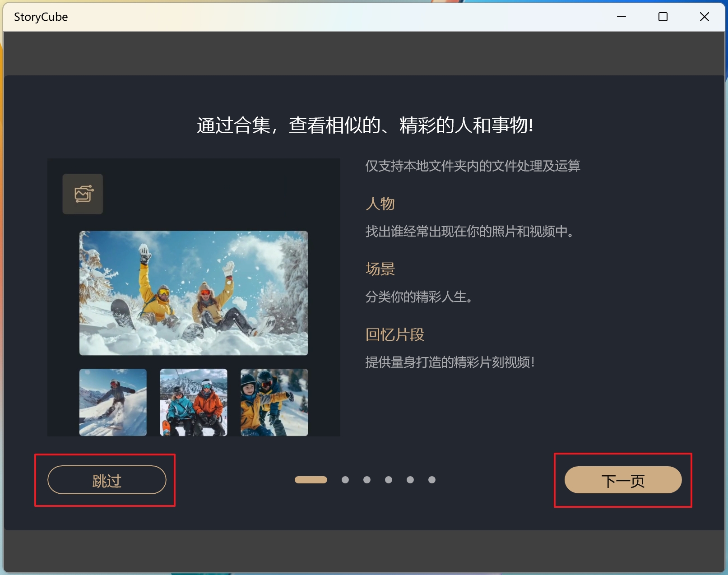Viewport: 728px width, 575px height.
Task: Go to second page indicator dot
Action: [x=345, y=480]
